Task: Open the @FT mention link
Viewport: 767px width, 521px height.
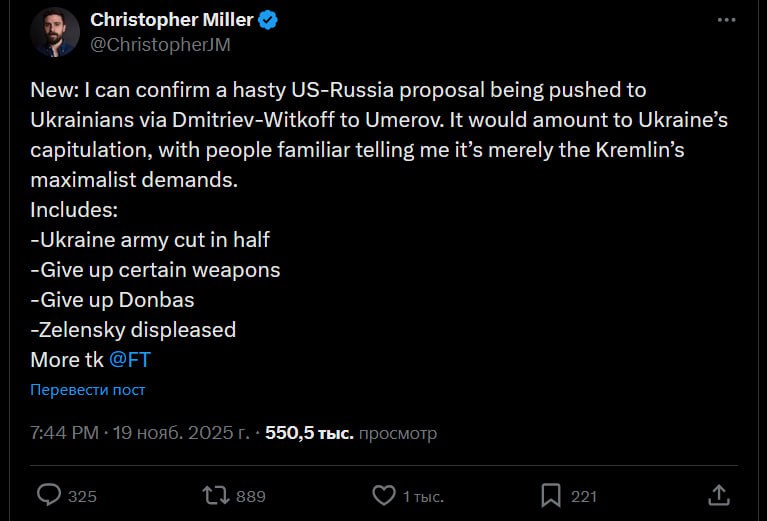Action: pos(130,360)
